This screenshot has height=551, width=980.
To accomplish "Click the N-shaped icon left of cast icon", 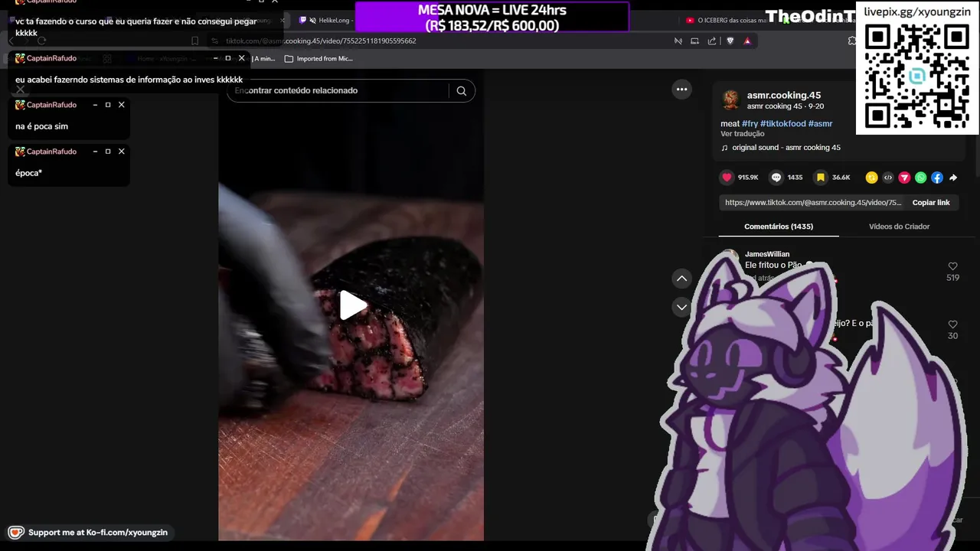I will click(678, 41).
